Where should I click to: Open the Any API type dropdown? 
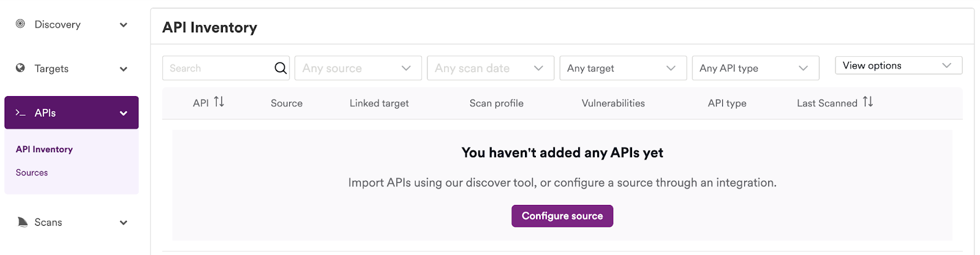[755, 68]
